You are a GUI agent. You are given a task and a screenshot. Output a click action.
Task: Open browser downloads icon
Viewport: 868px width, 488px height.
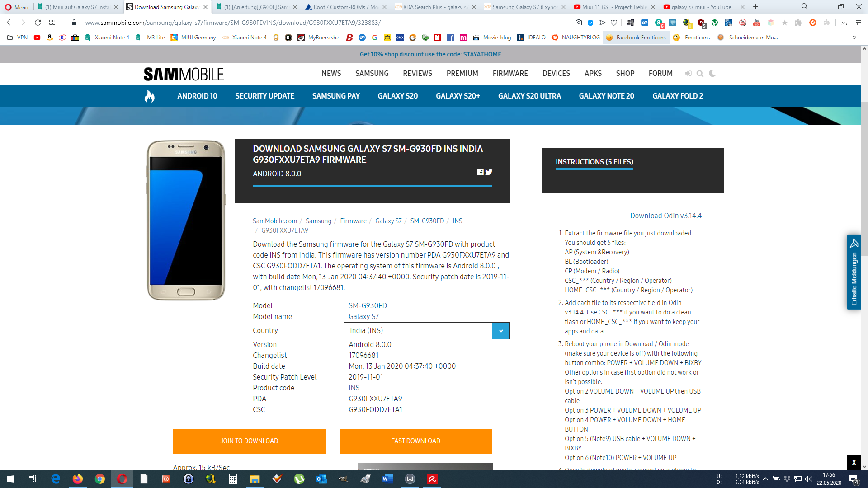pyautogui.click(x=844, y=23)
